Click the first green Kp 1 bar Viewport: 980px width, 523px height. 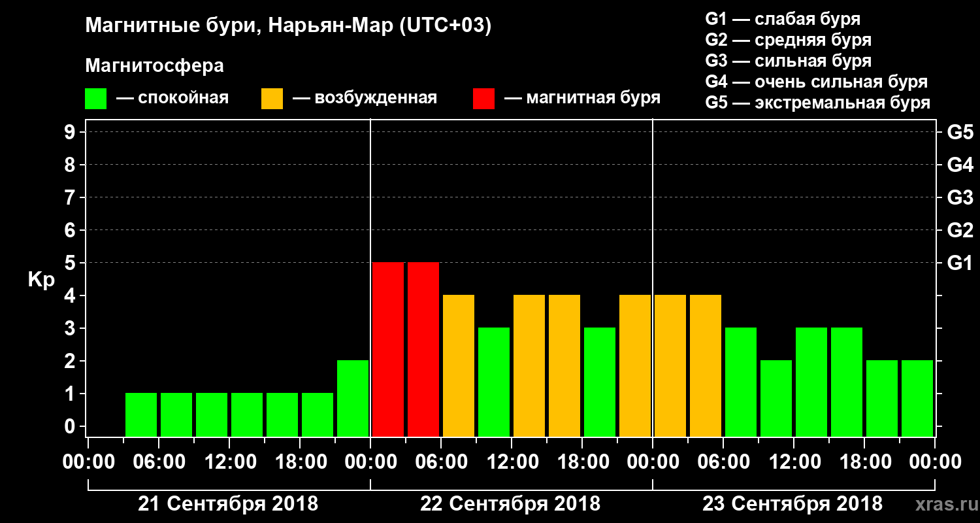pyautogui.click(x=141, y=414)
